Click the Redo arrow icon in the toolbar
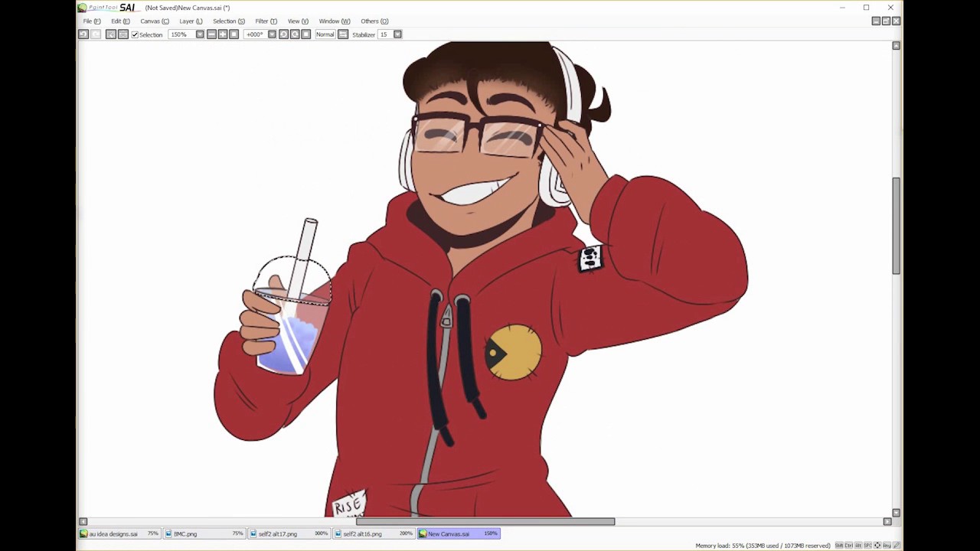Image resolution: width=980 pixels, height=551 pixels. coord(96,34)
